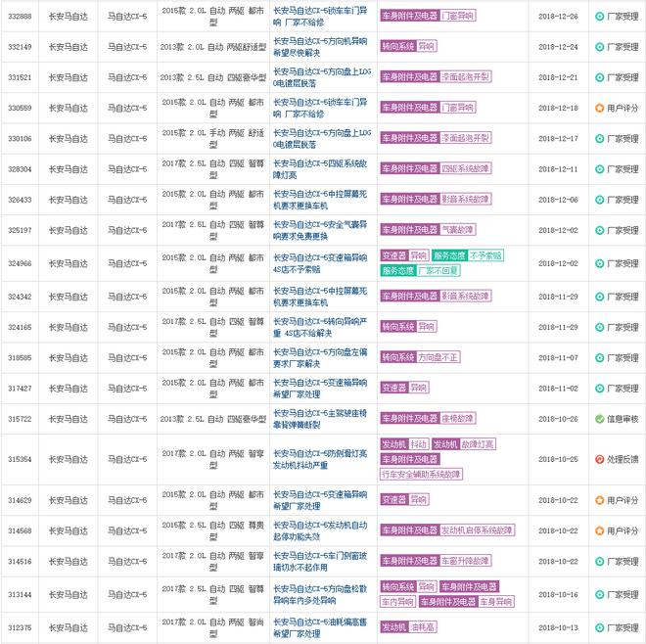Click the 座椅故障 tag in row 315722
Screen dimensions: 646x644
coord(457,419)
